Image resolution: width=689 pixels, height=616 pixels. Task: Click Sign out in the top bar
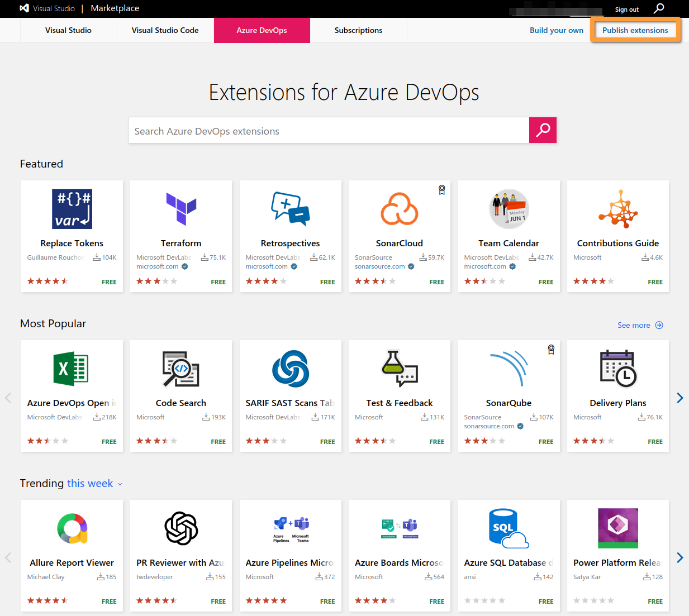[x=627, y=9]
